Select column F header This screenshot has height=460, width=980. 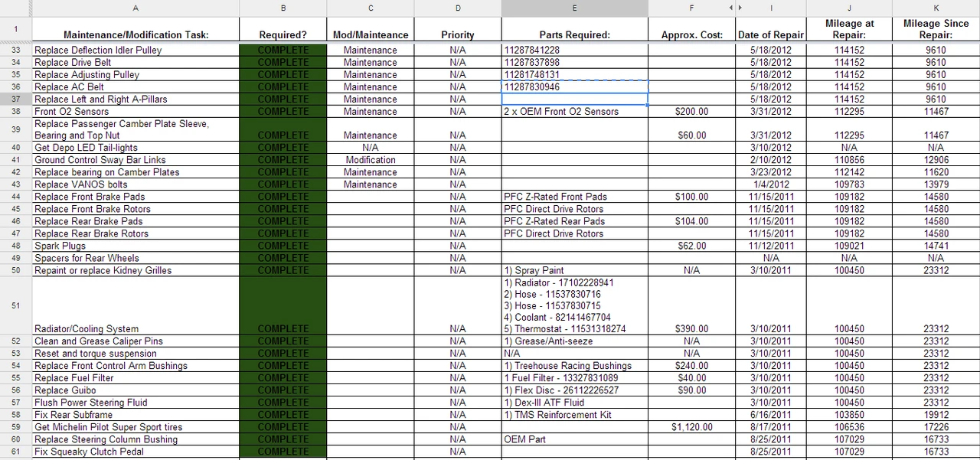691,8
